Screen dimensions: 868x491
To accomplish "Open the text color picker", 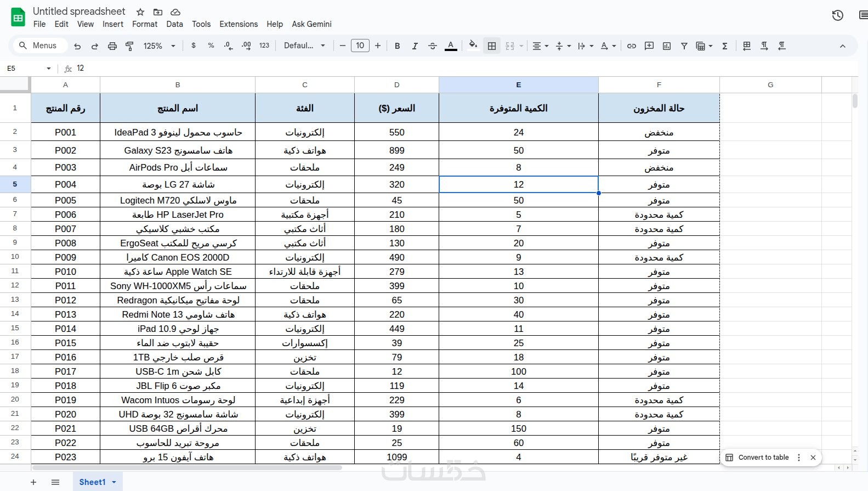I will [x=451, y=46].
